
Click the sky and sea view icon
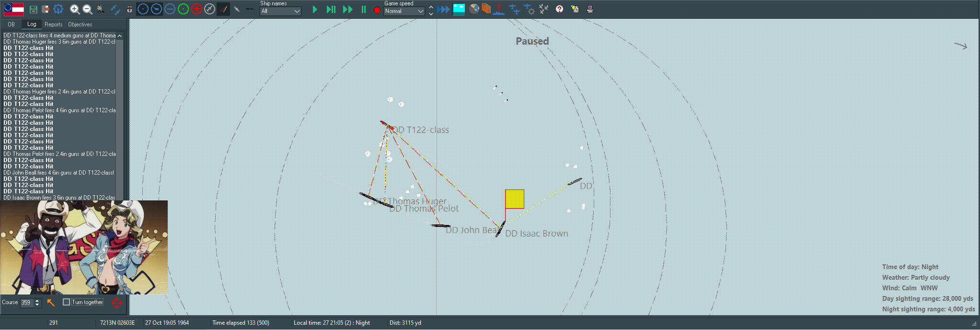coord(459,9)
